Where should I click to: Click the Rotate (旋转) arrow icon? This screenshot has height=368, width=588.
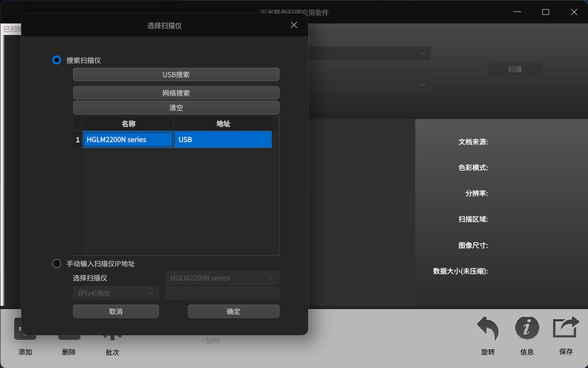click(x=487, y=329)
